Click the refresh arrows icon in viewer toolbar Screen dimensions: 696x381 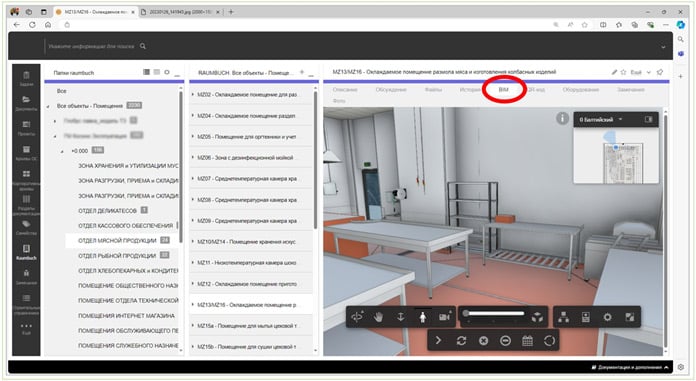(461, 341)
